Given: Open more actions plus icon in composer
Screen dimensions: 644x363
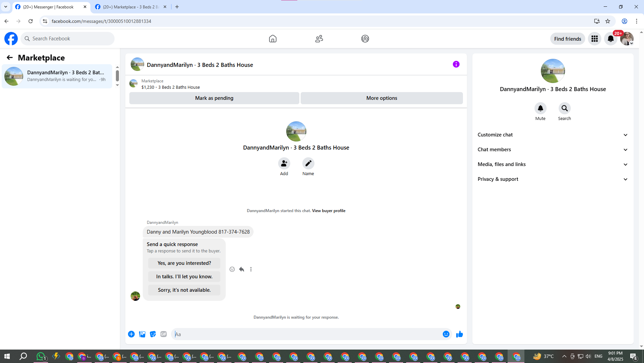Looking at the screenshot, I should (131, 334).
